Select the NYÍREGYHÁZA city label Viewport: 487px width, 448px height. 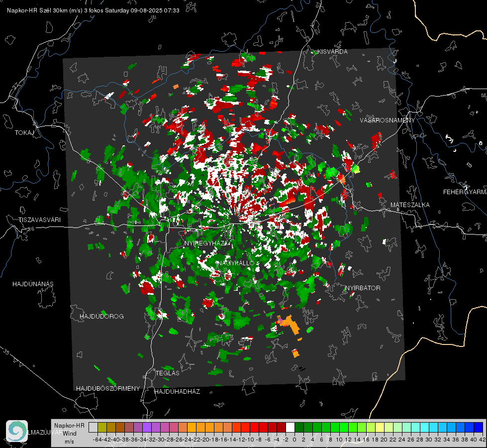point(207,243)
